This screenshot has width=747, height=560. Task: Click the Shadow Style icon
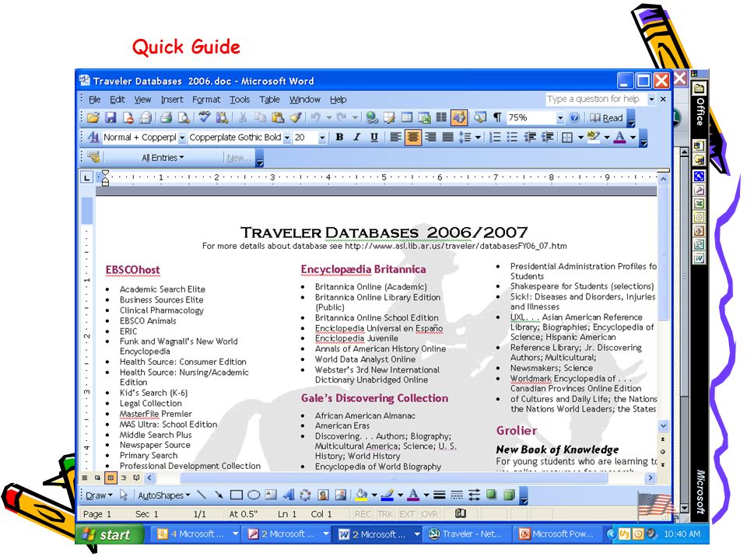pos(491,495)
